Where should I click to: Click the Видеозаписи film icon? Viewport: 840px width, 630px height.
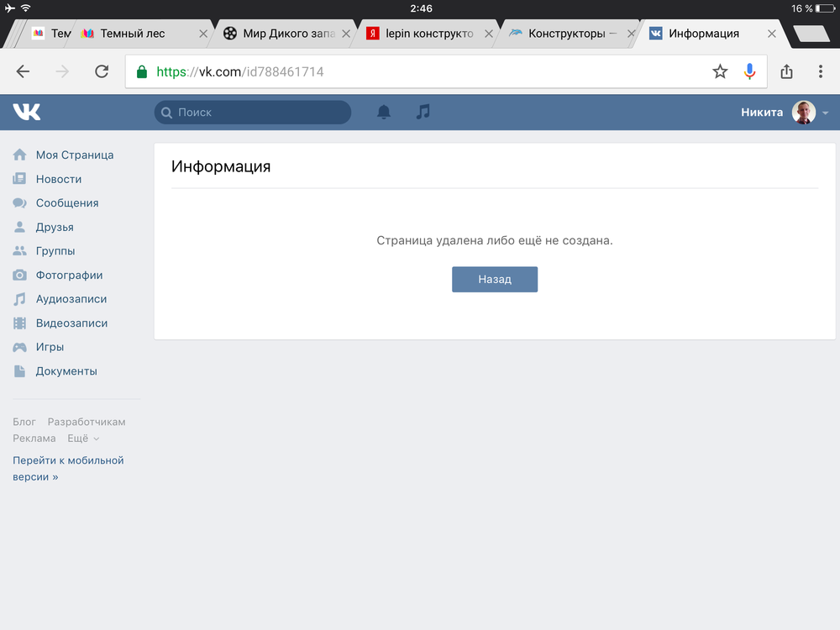20,323
